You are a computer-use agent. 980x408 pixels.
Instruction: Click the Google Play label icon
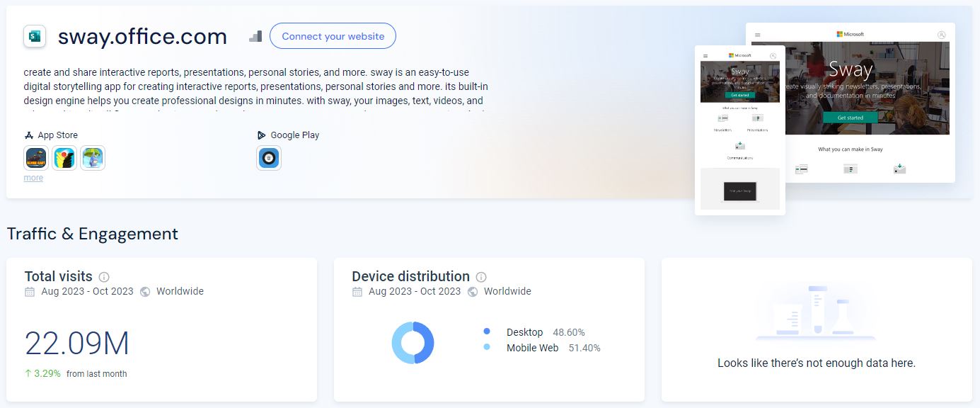click(x=262, y=135)
